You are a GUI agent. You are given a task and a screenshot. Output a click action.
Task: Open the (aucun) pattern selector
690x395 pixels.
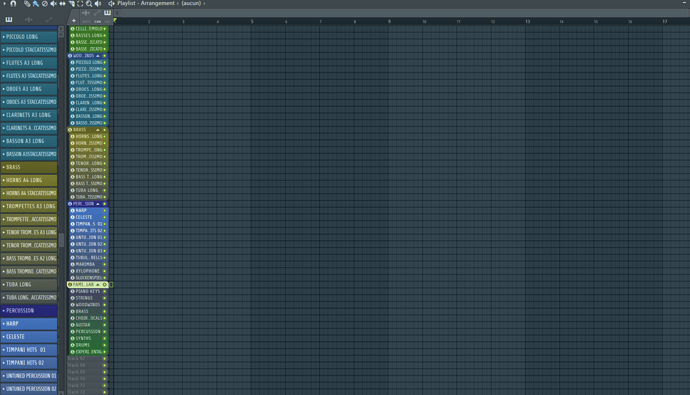click(x=191, y=4)
